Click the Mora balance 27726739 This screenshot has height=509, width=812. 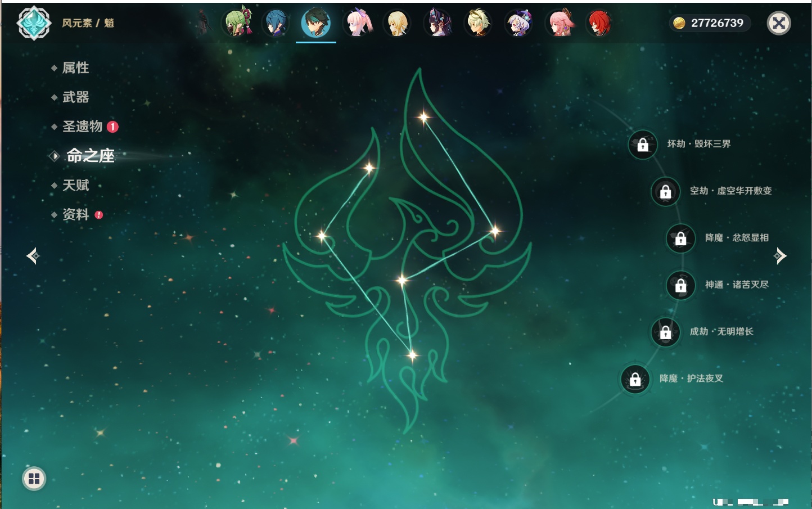pos(717,23)
